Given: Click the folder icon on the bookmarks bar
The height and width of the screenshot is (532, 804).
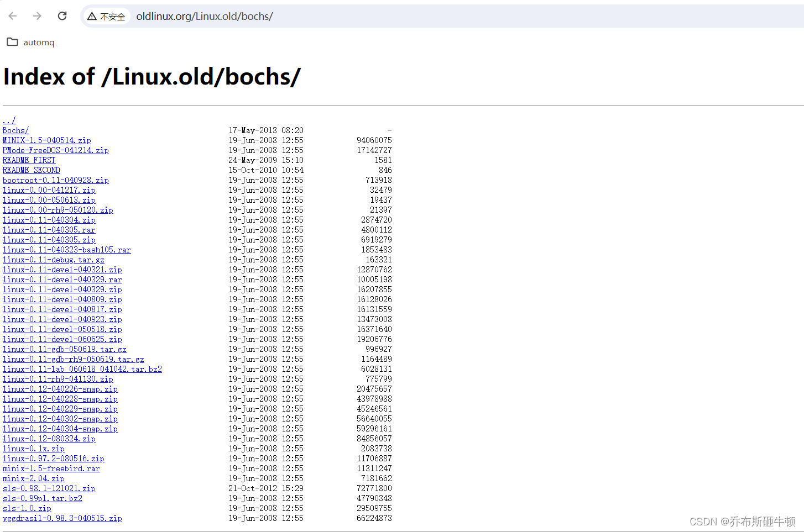Looking at the screenshot, I should [12, 42].
